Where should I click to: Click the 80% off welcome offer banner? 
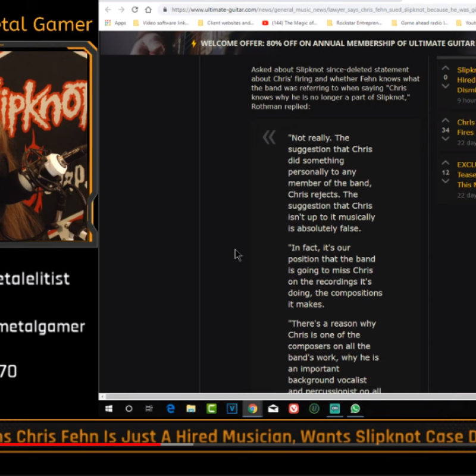point(333,43)
